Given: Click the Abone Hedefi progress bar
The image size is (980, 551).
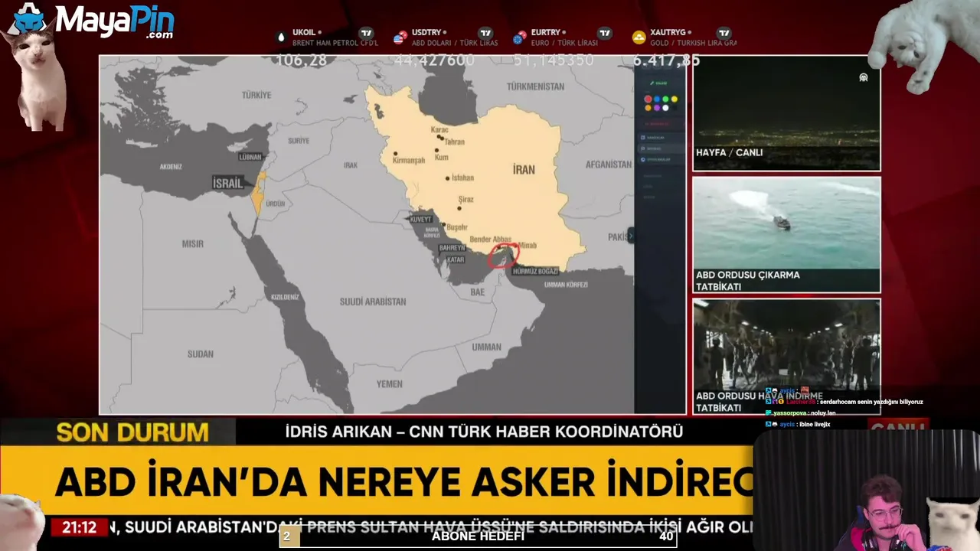Looking at the screenshot, I should (479, 536).
